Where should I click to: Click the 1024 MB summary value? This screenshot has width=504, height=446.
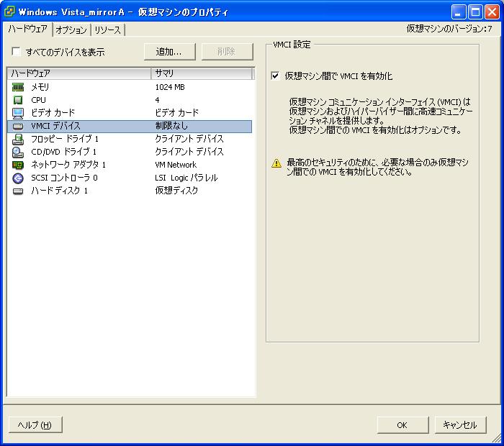(170, 87)
